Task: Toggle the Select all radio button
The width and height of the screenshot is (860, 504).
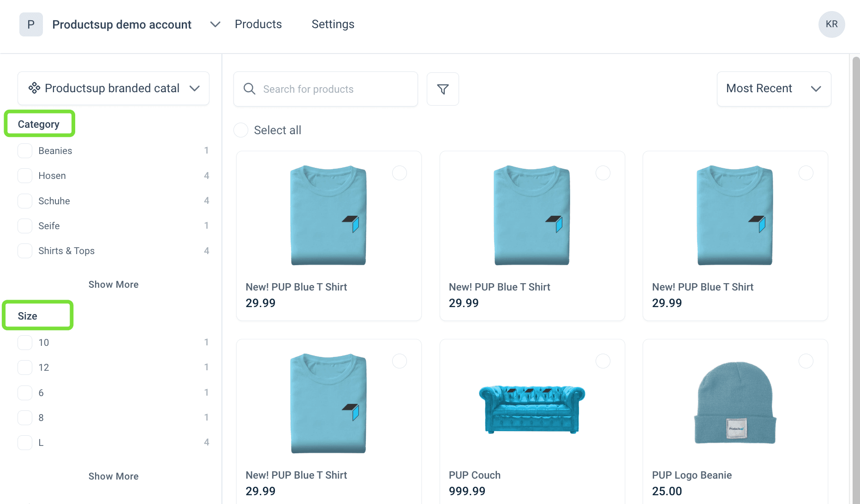Action: [x=241, y=130]
